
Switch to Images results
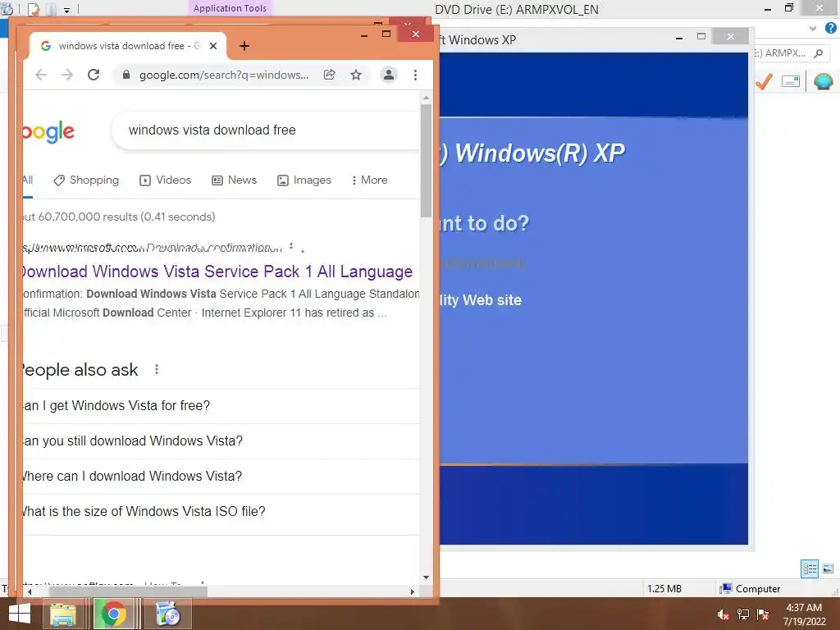coord(304,180)
